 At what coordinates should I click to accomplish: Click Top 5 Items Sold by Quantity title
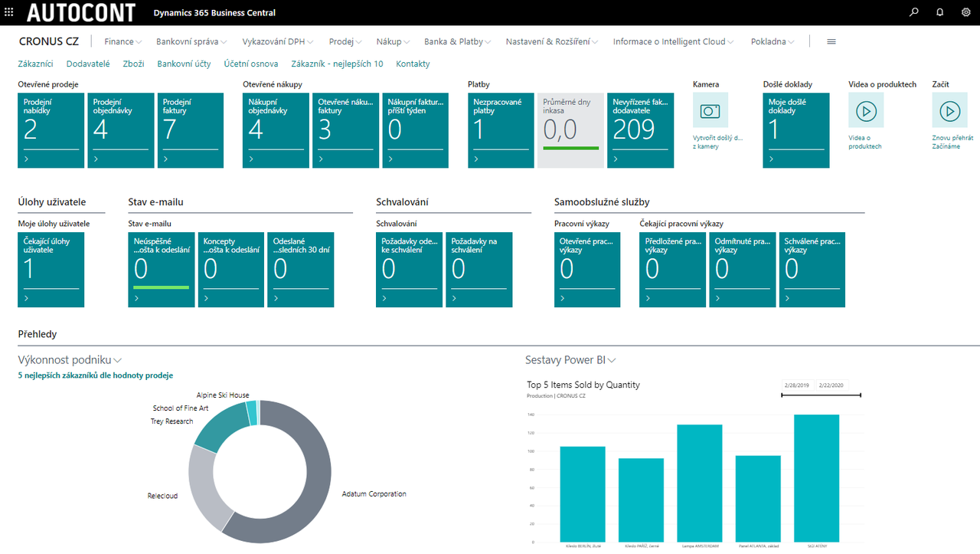point(583,385)
